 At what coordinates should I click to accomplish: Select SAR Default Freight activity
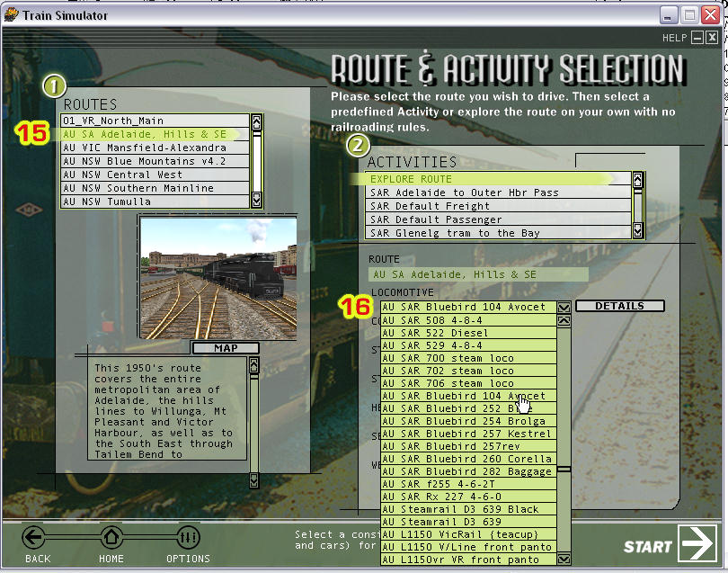499,206
